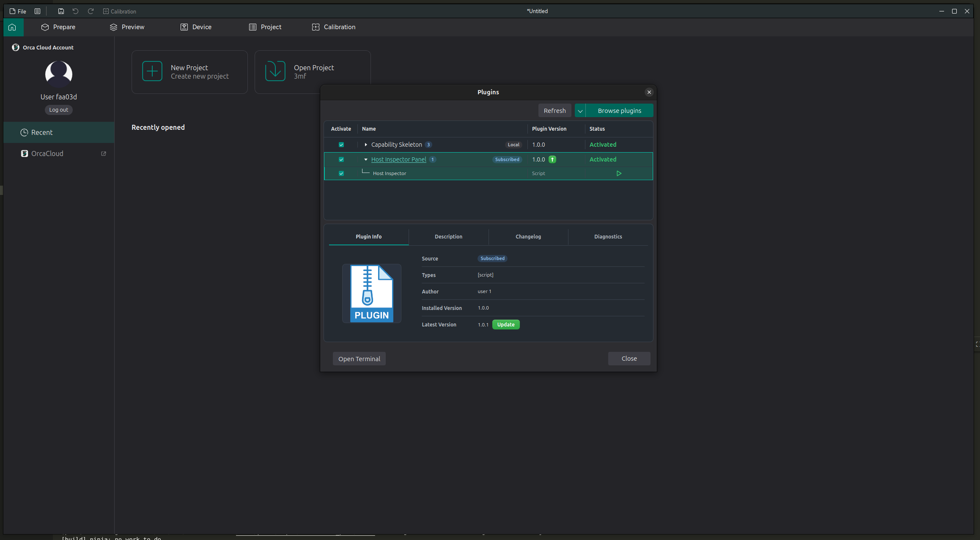Sort by the Name column header
980x540 pixels.
click(369, 129)
